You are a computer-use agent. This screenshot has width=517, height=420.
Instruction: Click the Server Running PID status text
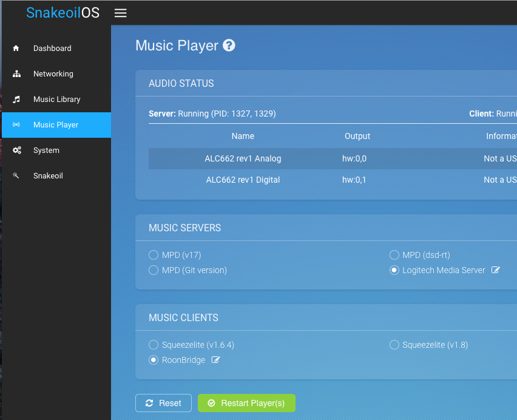pos(212,113)
